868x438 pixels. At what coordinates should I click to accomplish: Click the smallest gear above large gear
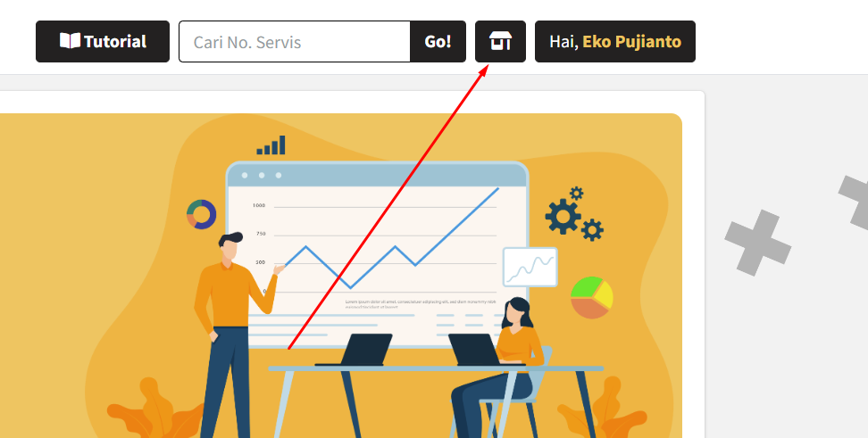click(x=577, y=193)
